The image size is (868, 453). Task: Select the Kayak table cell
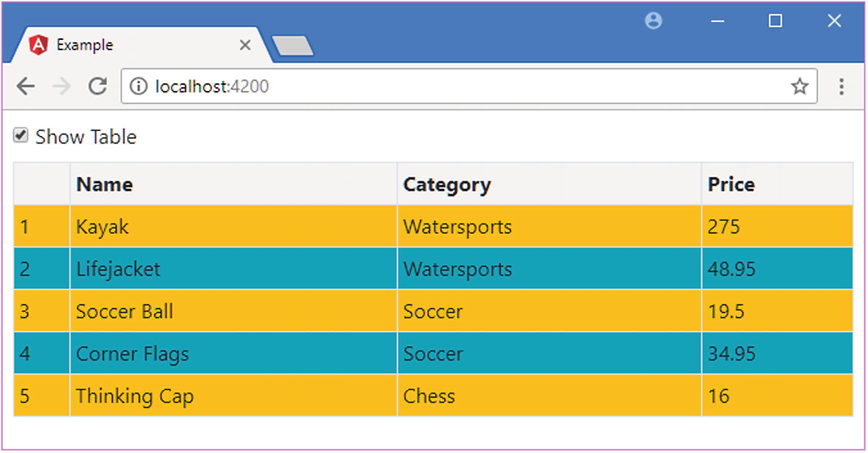pos(102,227)
